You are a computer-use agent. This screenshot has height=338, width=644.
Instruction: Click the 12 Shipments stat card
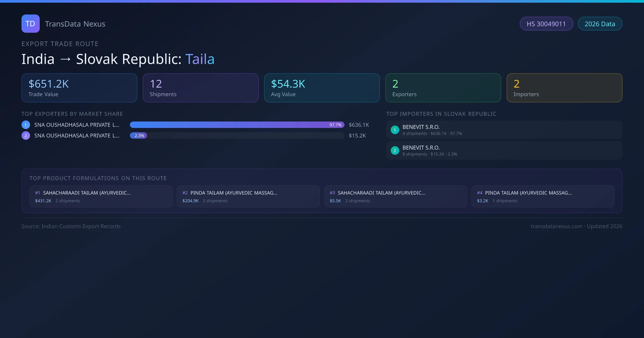click(x=200, y=88)
